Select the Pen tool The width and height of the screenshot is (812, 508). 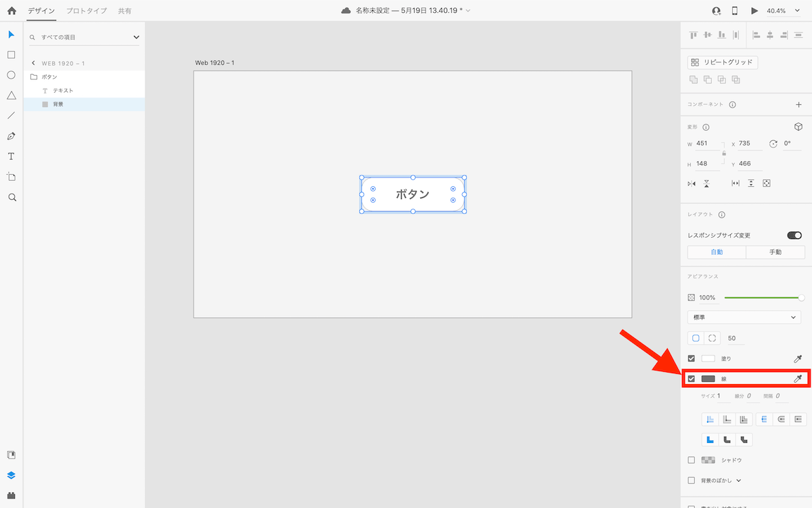11,135
